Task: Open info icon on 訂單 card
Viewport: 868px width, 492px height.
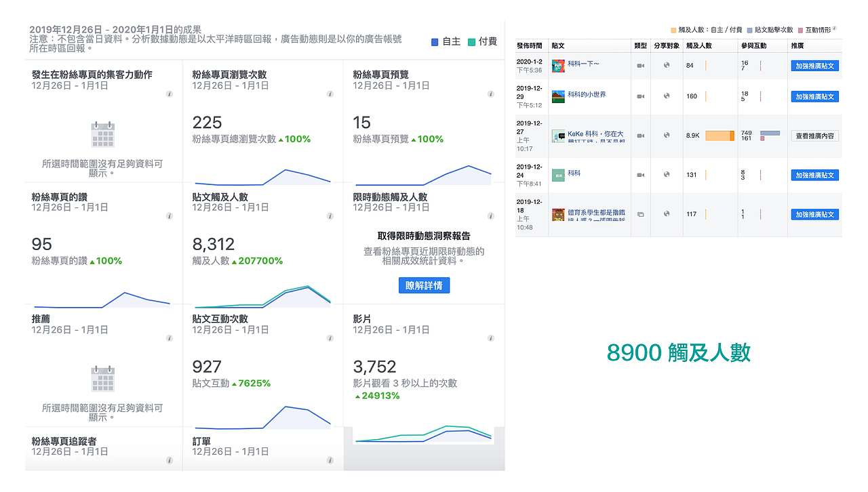Action: [330, 460]
